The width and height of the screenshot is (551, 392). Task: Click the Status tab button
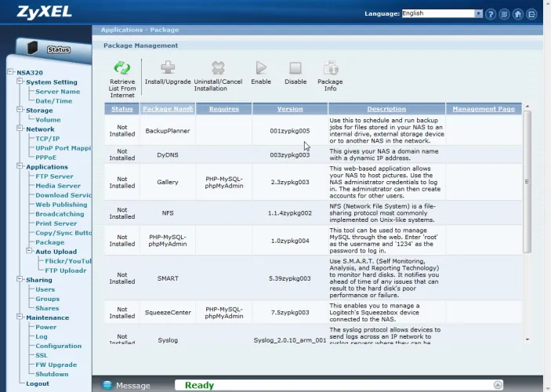click(59, 49)
